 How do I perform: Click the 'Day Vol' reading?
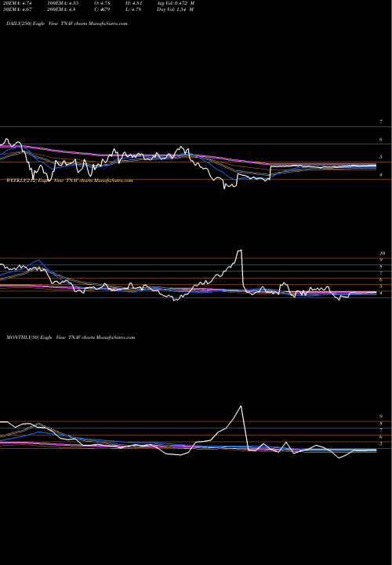point(176,9)
